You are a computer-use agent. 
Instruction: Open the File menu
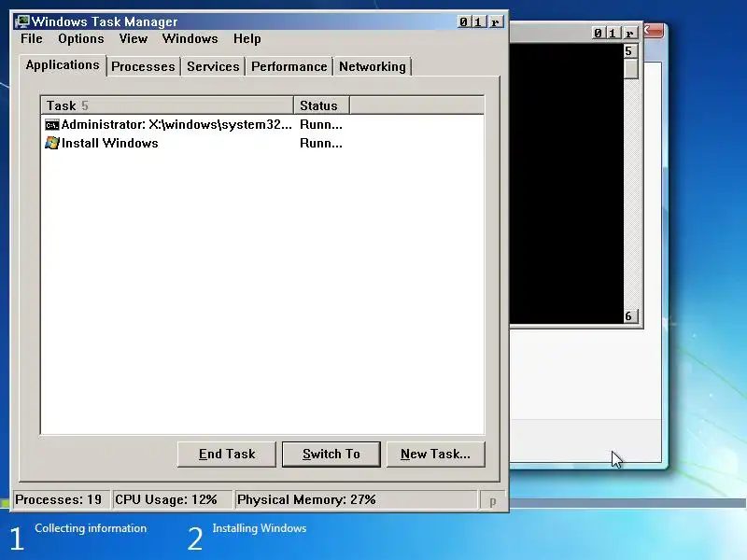pyautogui.click(x=32, y=38)
